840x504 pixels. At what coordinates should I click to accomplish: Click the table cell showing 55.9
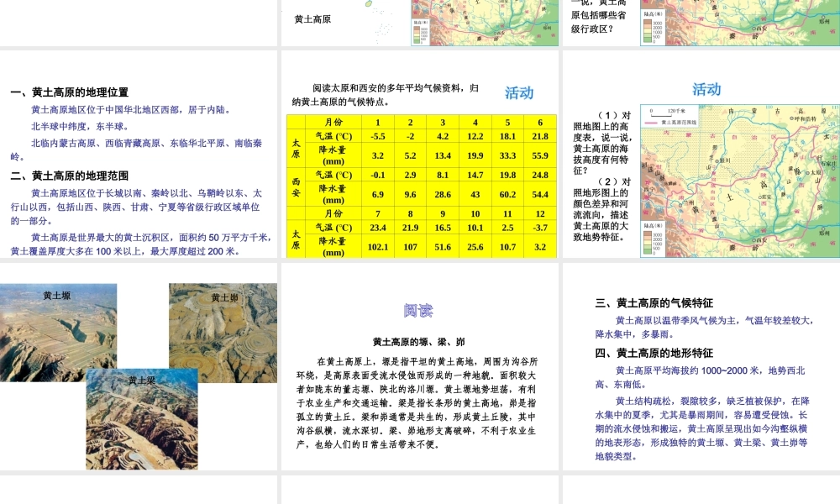540,155
